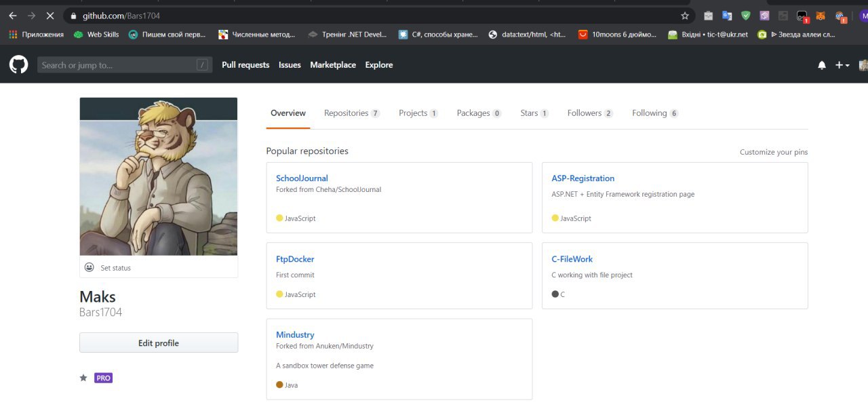Open the purple extension icon
This screenshot has width=868, height=411.
(765, 16)
